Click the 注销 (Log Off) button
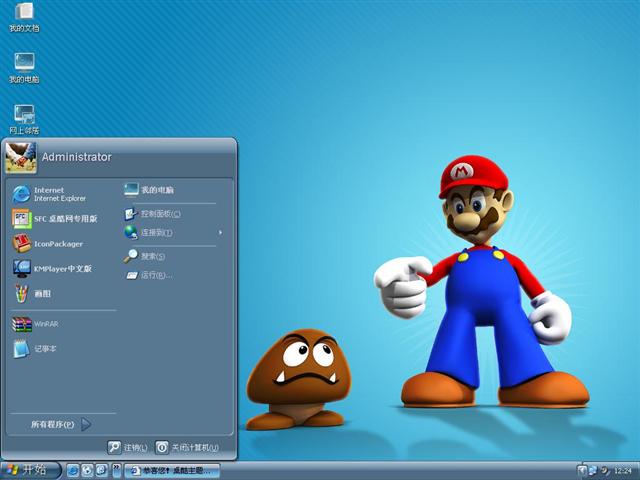The width and height of the screenshot is (640, 480). [x=128, y=447]
